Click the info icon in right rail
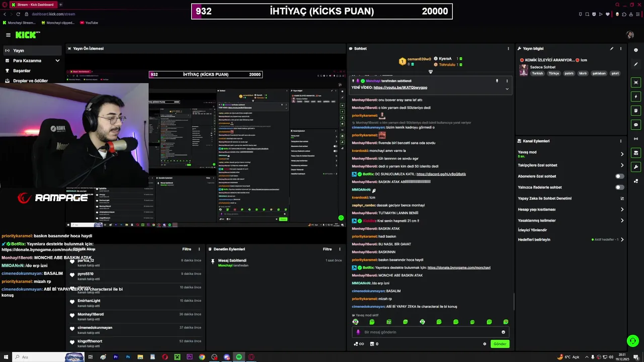Image resolution: width=644 pixels, height=362 pixels. (x=636, y=50)
